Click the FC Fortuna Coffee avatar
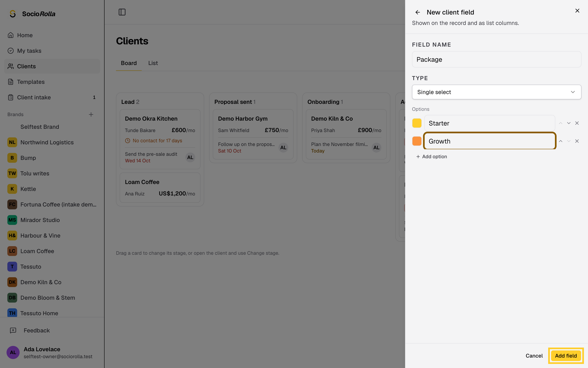Screen dimensions: 588x368 (12, 204)
